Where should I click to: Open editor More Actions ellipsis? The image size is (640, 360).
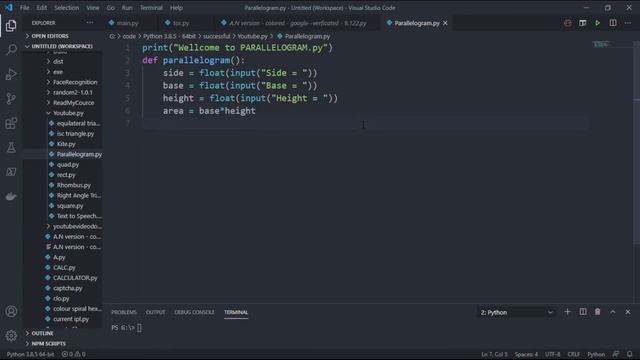click(628, 23)
